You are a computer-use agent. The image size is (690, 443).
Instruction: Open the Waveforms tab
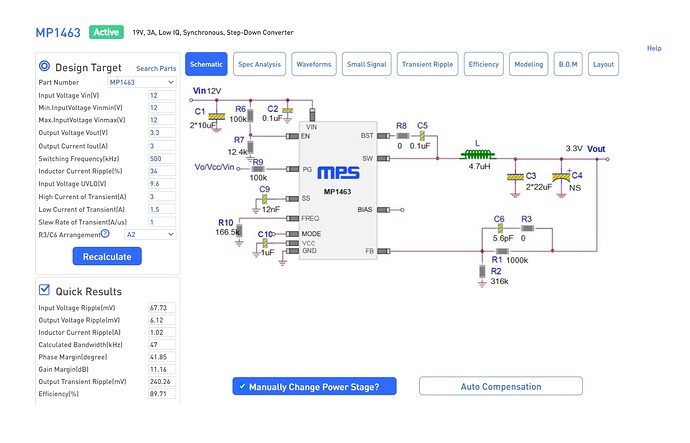pos(314,64)
